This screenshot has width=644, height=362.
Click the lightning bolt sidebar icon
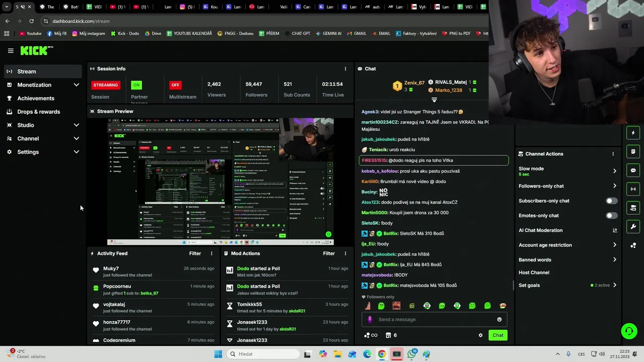[633, 133]
